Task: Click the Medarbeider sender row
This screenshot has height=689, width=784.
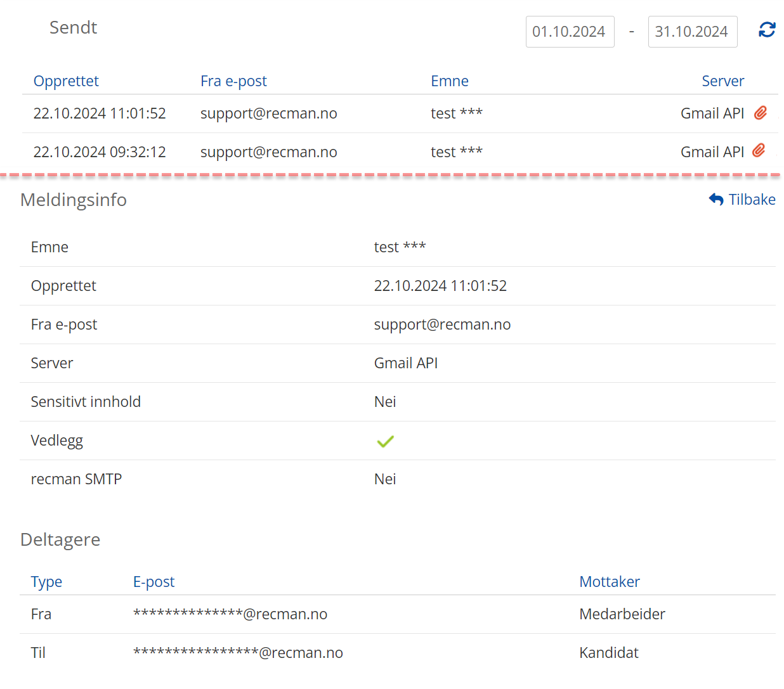Action: point(622,614)
